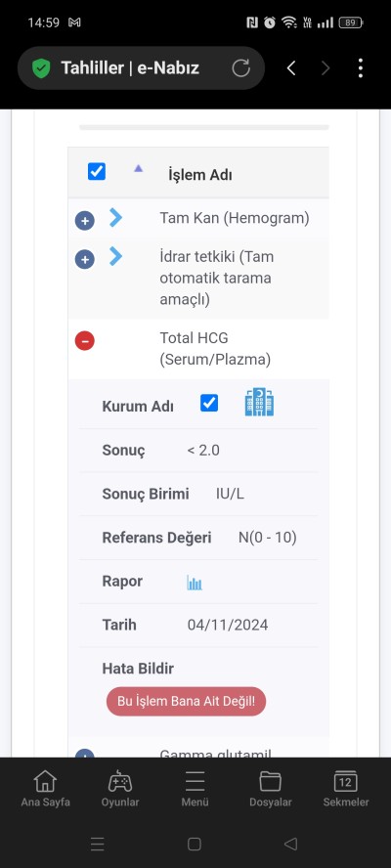The height and width of the screenshot is (868, 391).
Task: Sort by İşlem Adı using triangle arrow
Action: (x=139, y=168)
